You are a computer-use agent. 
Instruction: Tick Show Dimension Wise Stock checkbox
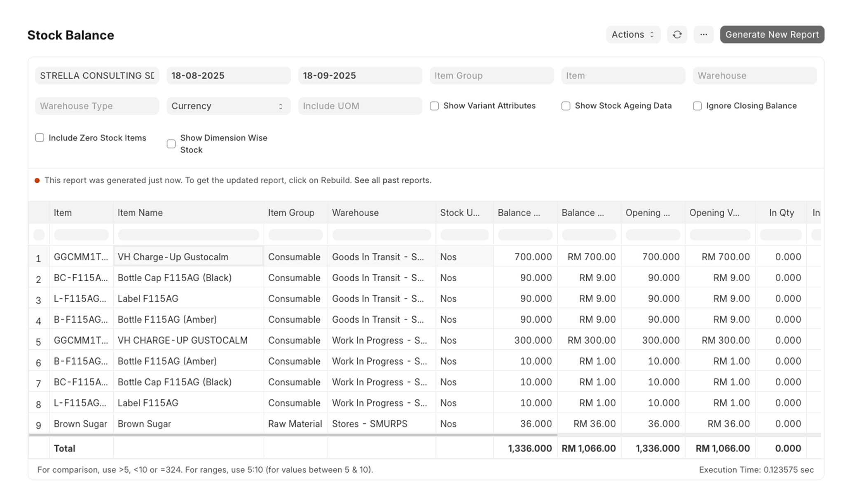pos(171,144)
